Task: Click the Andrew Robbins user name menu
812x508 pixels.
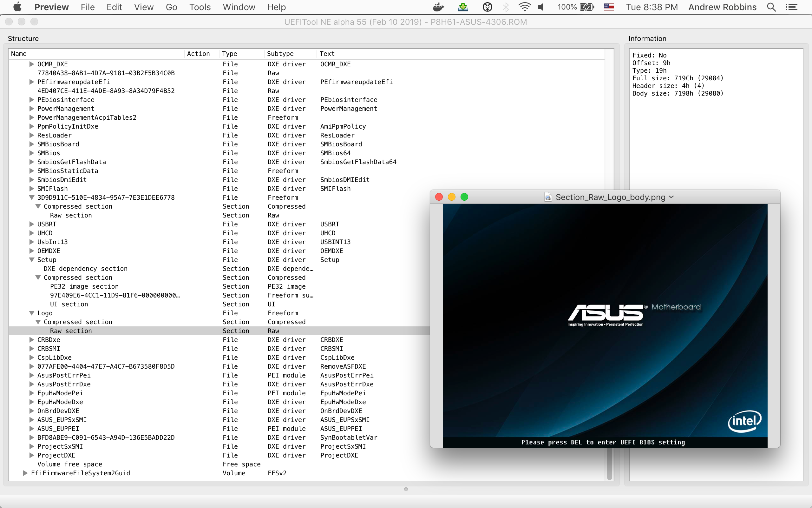Action: click(723, 7)
